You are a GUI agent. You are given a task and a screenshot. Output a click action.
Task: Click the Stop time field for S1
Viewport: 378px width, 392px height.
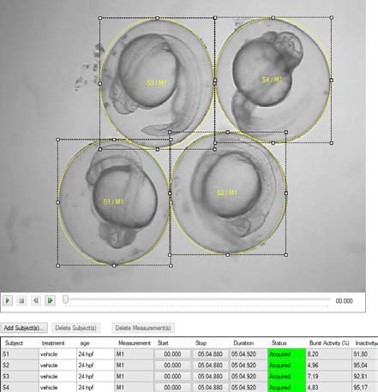tap(210, 354)
